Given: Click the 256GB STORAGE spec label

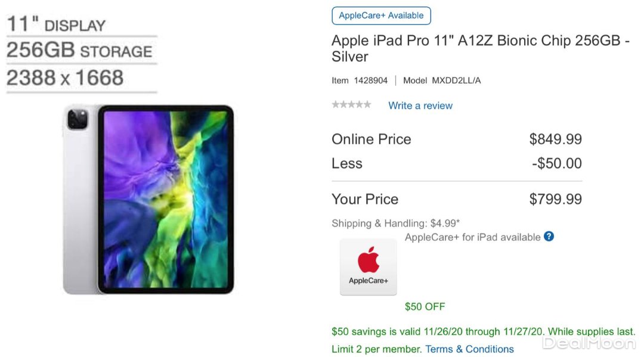Looking at the screenshot, I should coord(79,50).
